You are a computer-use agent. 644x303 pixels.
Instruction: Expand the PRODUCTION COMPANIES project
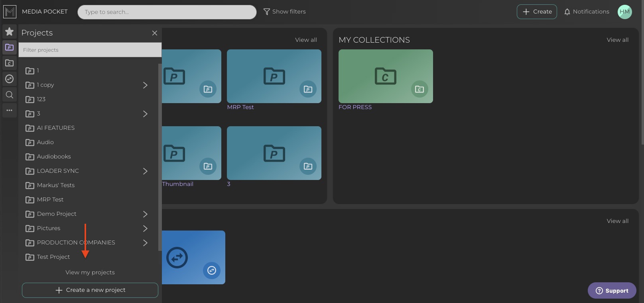click(x=145, y=243)
